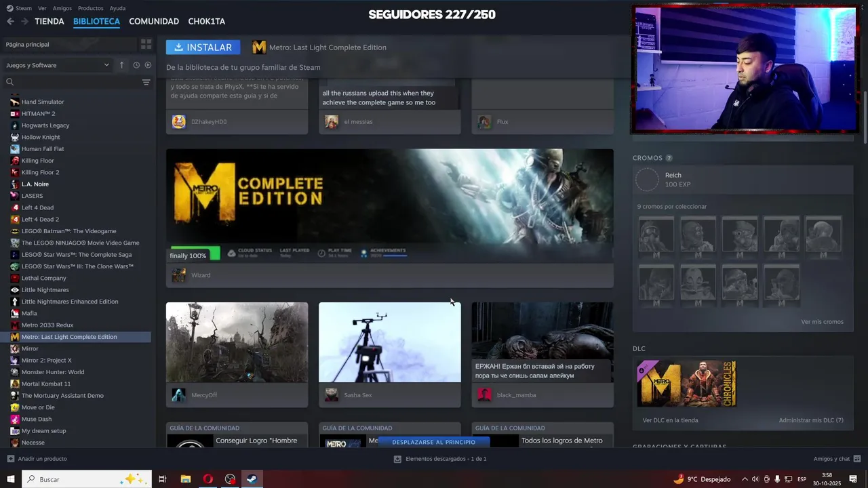Click the L.A. Noire game icon
Image resolution: width=868 pixels, height=488 pixels.
pyautogui.click(x=15, y=184)
